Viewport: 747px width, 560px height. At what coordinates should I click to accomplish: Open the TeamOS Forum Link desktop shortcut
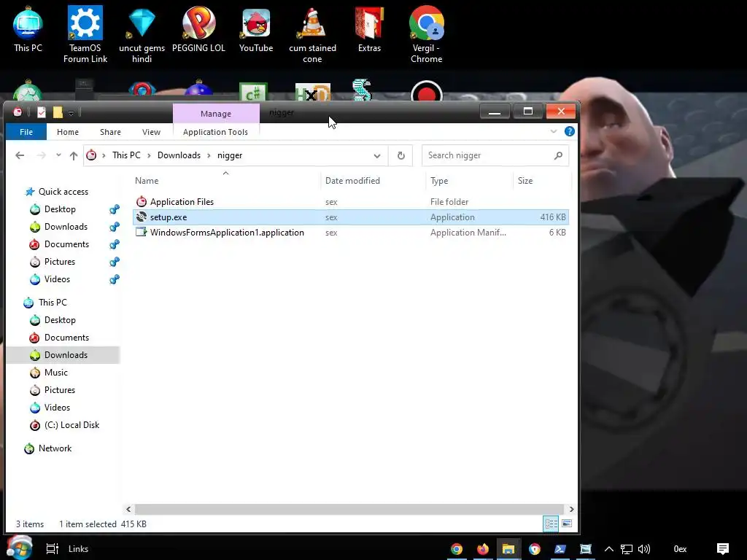tap(85, 34)
